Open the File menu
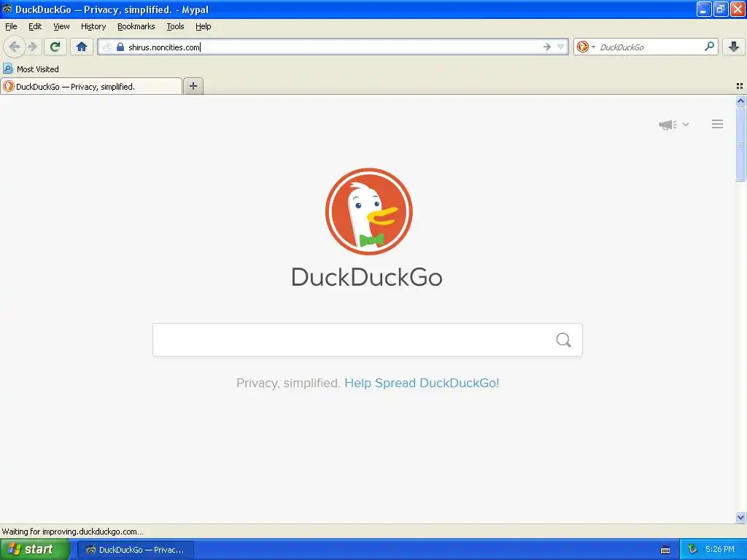The height and width of the screenshot is (560, 747). 11,26
